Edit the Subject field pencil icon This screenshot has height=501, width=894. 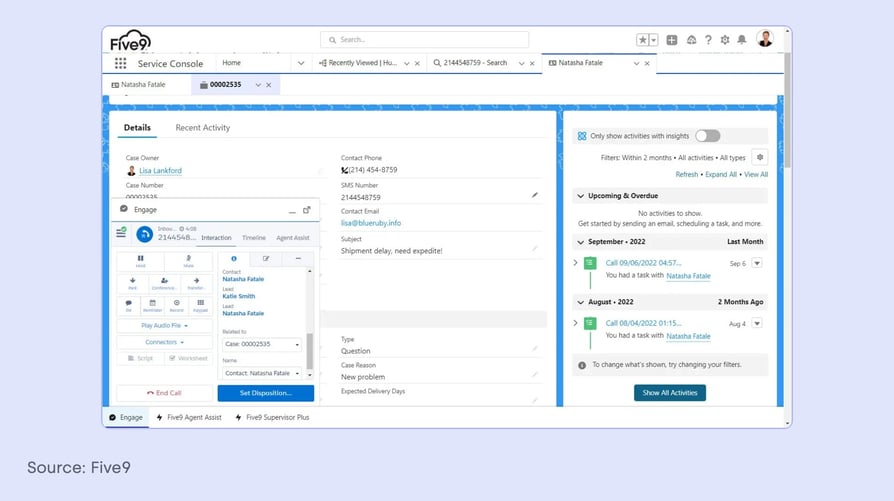point(535,249)
